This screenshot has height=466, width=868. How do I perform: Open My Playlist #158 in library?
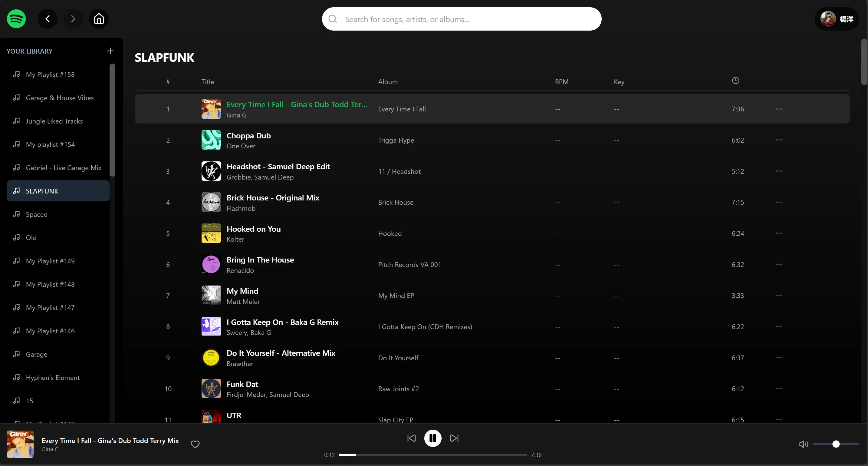coord(58,74)
